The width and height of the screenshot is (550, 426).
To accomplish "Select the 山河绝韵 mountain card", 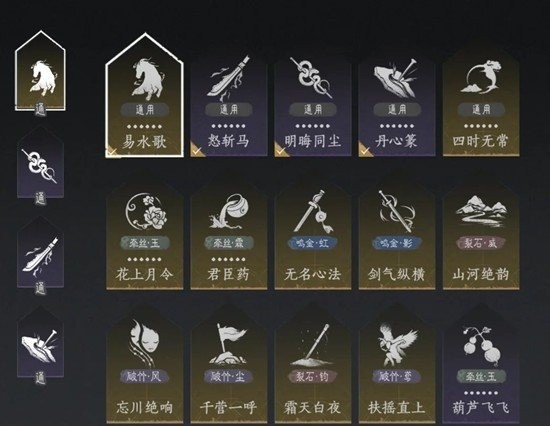I will coord(481,235).
